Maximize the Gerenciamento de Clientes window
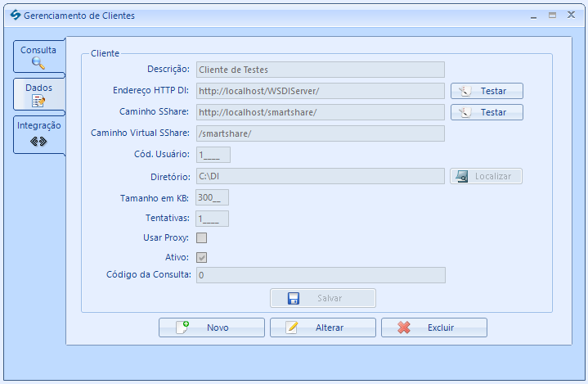This screenshot has width=588, height=384. (552, 15)
